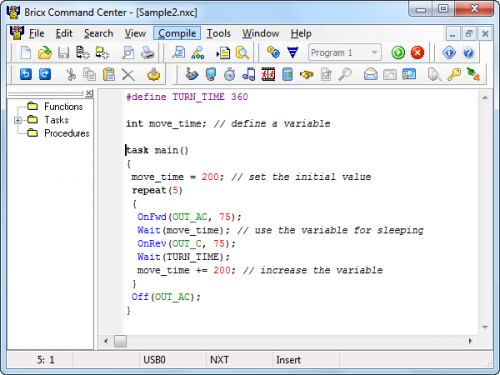Screen dimensions: 500x375
Task: Open the Edit menu
Action: coord(64,33)
